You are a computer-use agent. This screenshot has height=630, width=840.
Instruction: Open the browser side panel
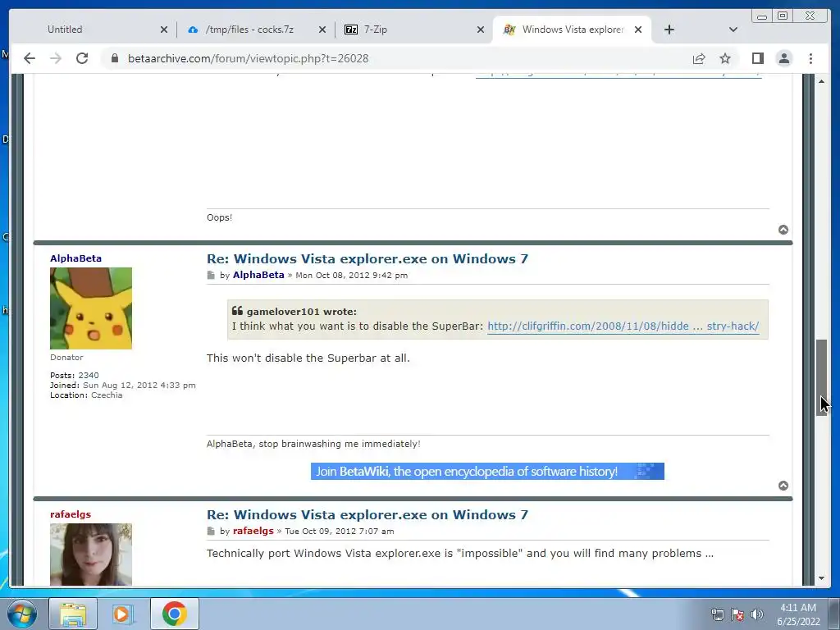[x=757, y=58]
